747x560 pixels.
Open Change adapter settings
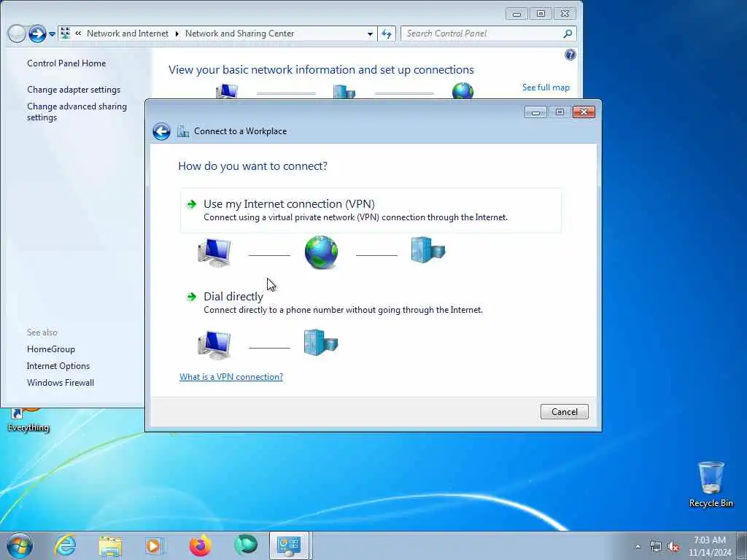74,90
